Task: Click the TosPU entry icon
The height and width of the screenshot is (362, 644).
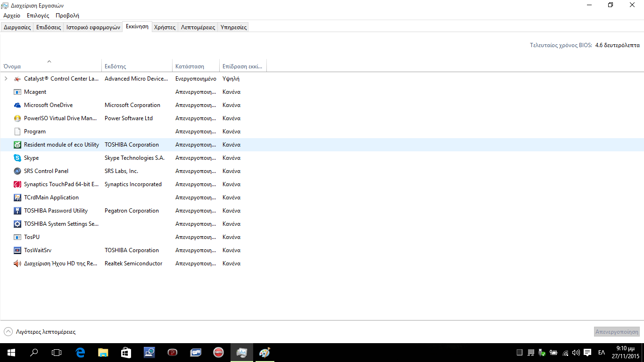Action: point(17,237)
